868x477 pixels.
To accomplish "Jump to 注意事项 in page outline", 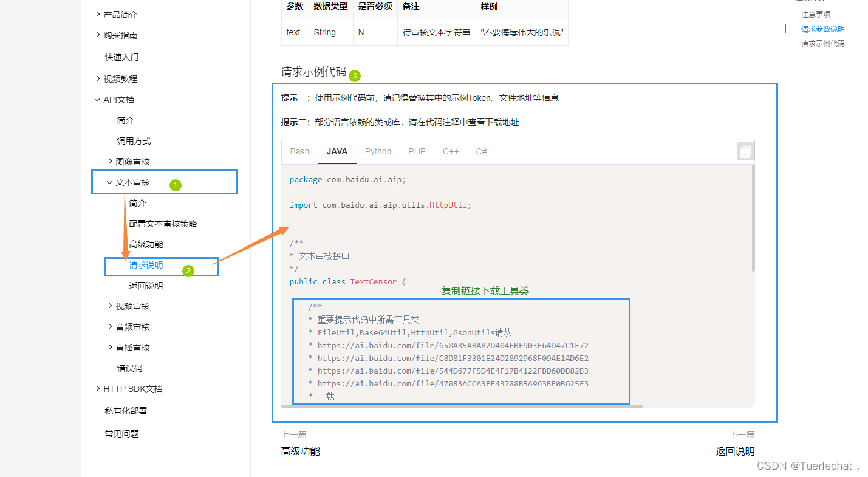I will [x=816, y=14].
